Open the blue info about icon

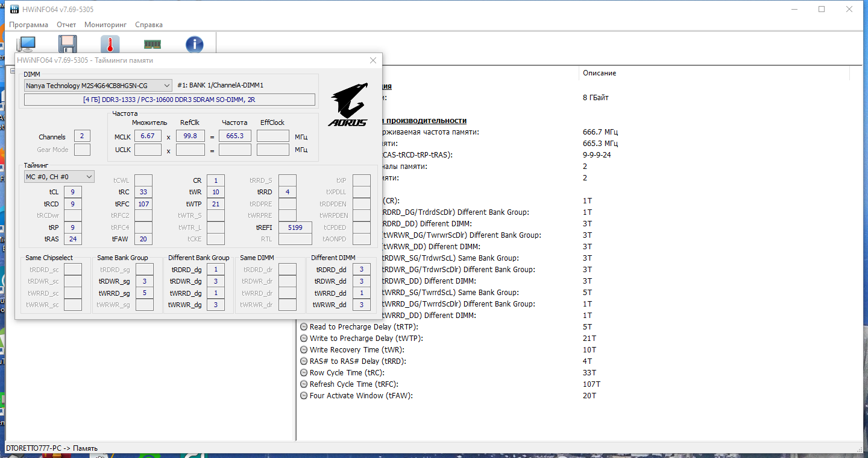click(x=194, y=44)
